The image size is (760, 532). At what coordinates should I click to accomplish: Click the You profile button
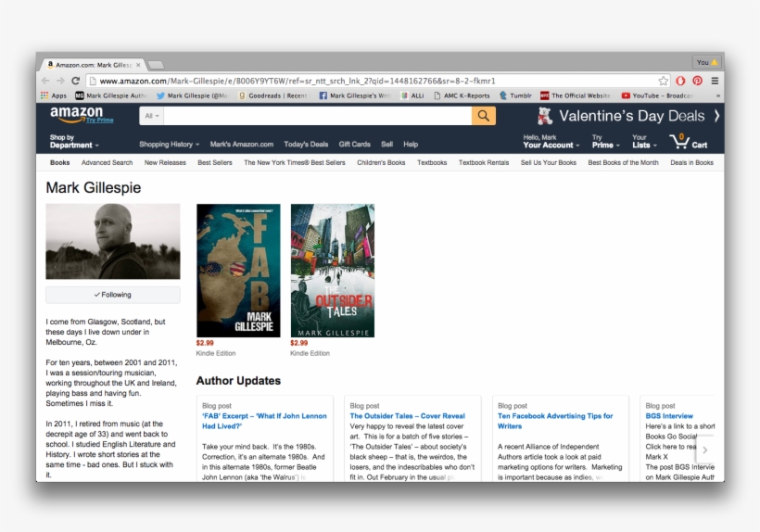706,62
